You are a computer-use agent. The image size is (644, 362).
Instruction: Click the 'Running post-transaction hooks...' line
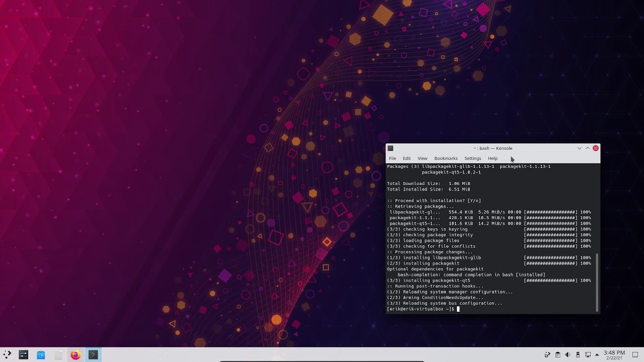(x=435, y=286)
